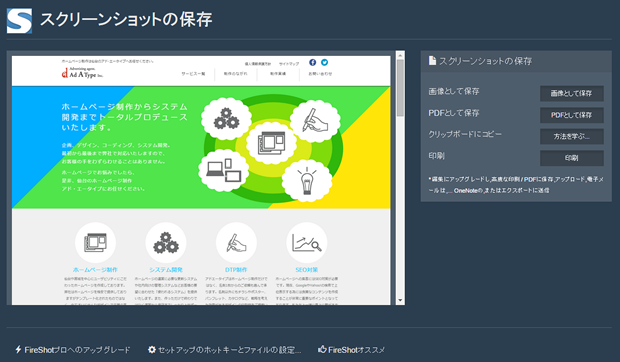Click the DTP制作 pen circle icon
620x362 pixels.
236,243
